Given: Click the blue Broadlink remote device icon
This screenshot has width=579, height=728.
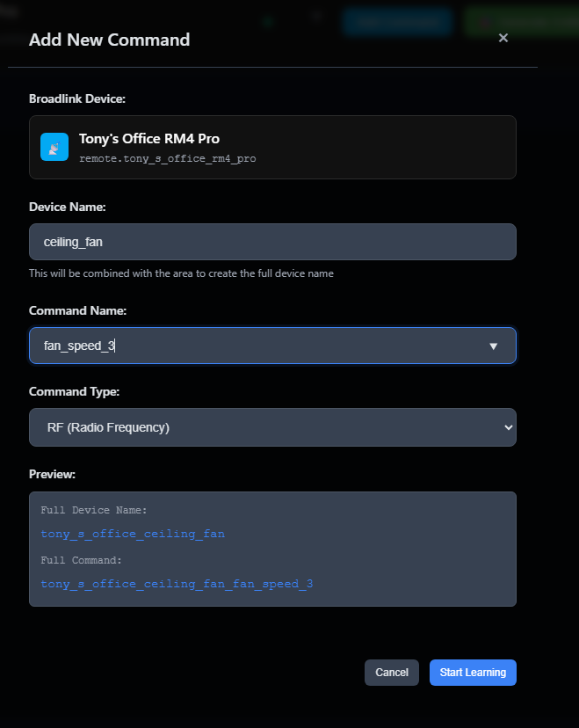Looking at the screenshot, I should coord(54,147).
